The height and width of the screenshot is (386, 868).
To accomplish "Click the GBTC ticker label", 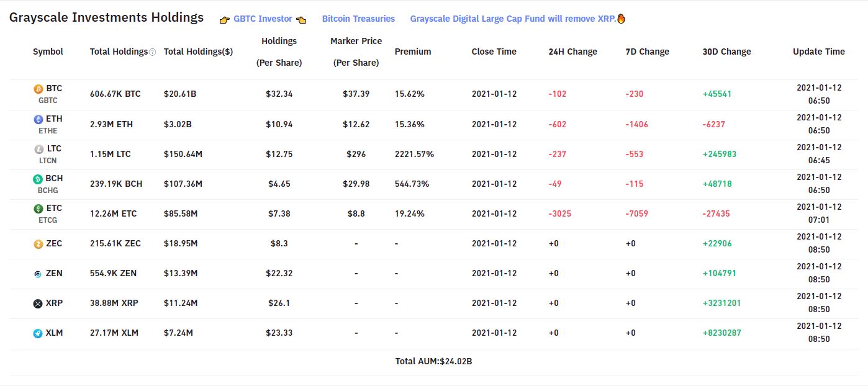I will tap(48, 101).
